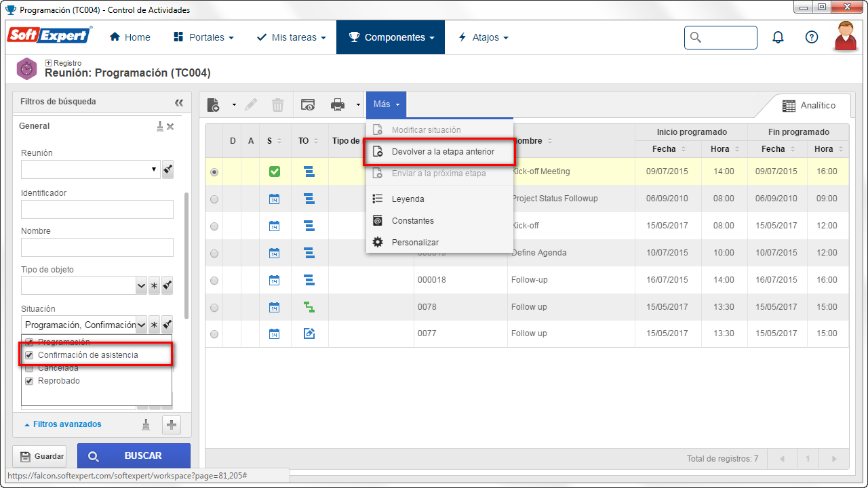Choose Constantes from the Más menu
This screenshot has height=488, width=868.
click(439, 221)
